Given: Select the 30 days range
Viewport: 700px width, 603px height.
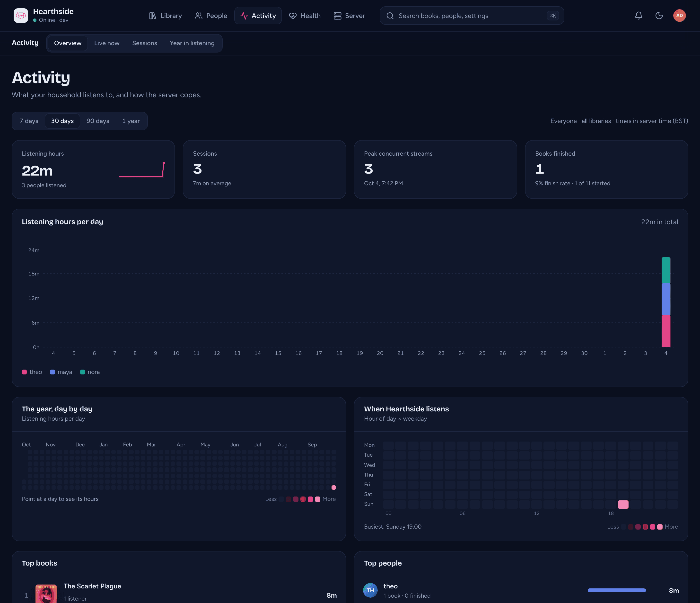Looking at the screenshot, I should point(62,121).
